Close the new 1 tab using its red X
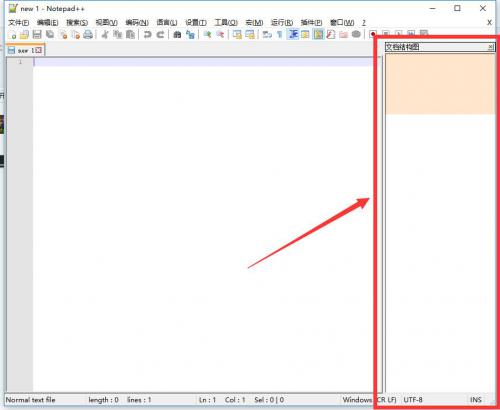Screen dimensions: 500x410 (39, 50)
